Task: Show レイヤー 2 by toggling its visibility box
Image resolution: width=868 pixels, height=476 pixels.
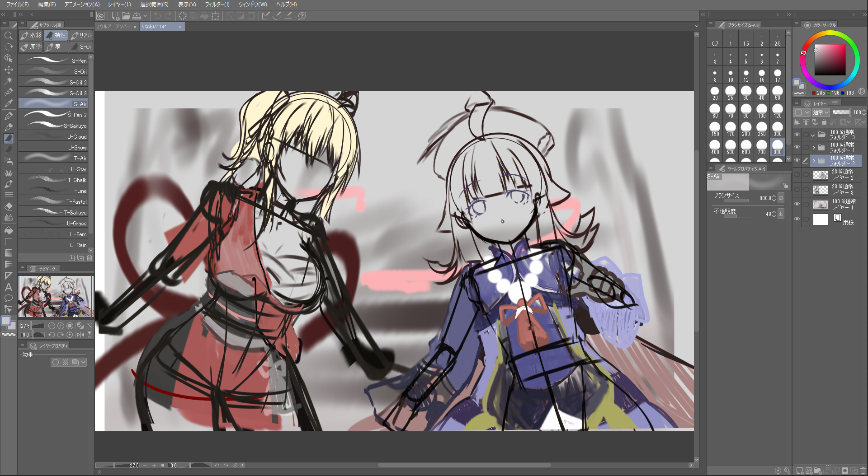Action: point(797,175)
